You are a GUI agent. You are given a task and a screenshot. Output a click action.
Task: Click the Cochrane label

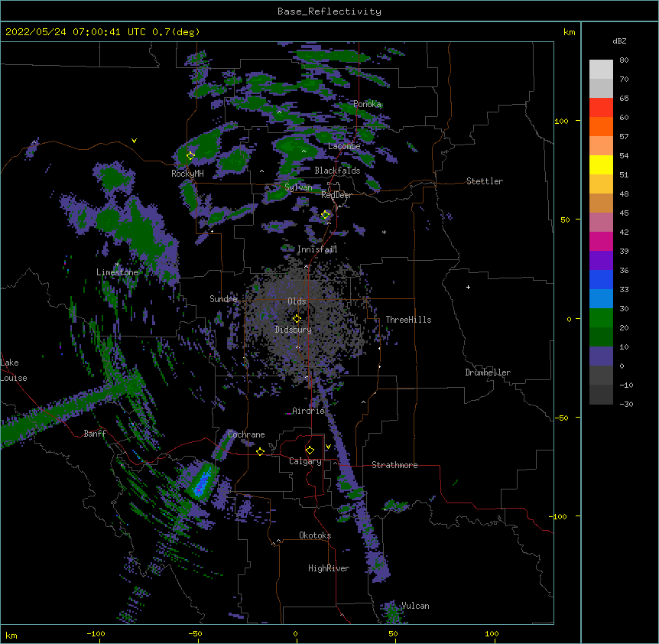(246, 434)
